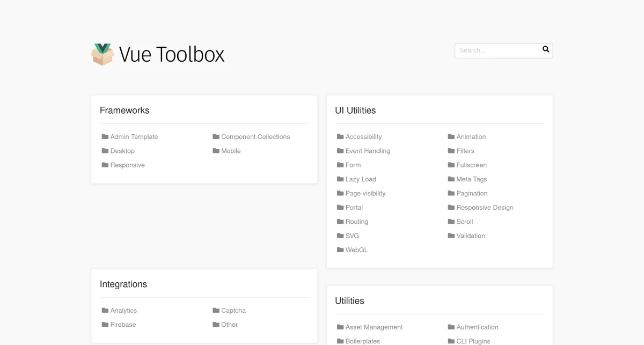
Task: Select the Pagination category link
Action: tap(472, 193)
